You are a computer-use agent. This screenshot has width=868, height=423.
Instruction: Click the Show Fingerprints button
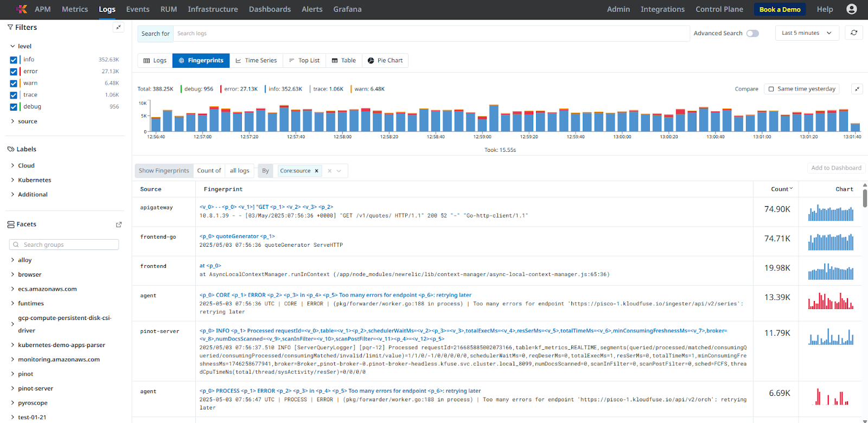point(164,171)
